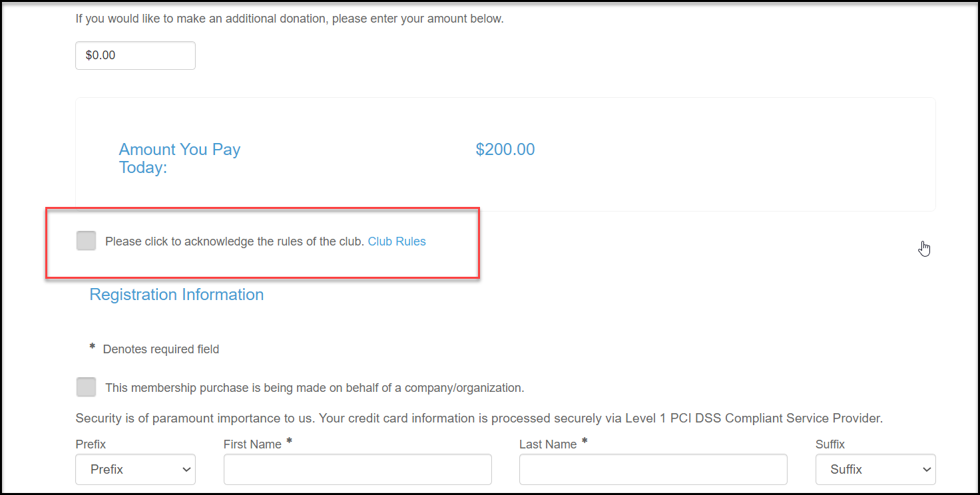
Task: Click the PCI DSS security notice text
Action: point(479,418)
